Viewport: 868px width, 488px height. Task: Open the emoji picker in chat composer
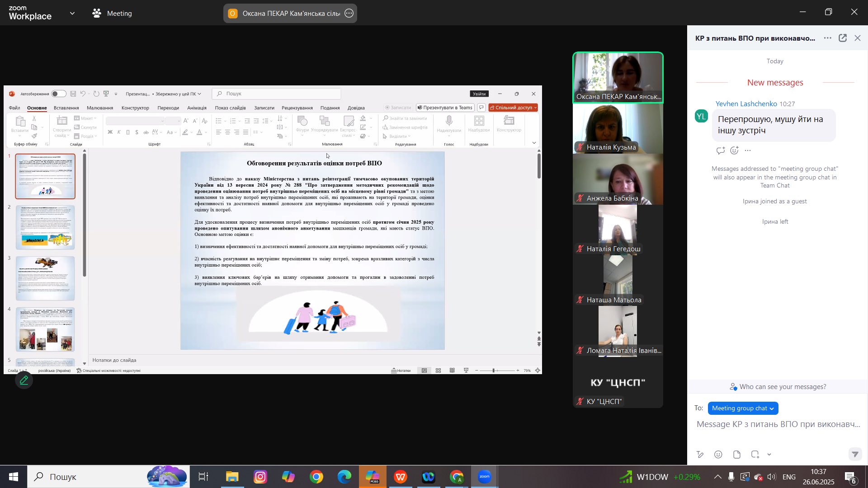(x=718, y=455)
